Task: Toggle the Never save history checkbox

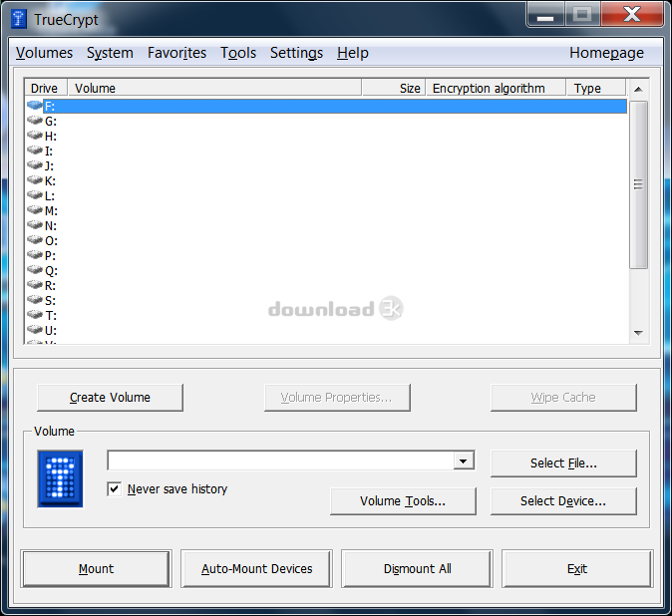Action: click(114, 488)
